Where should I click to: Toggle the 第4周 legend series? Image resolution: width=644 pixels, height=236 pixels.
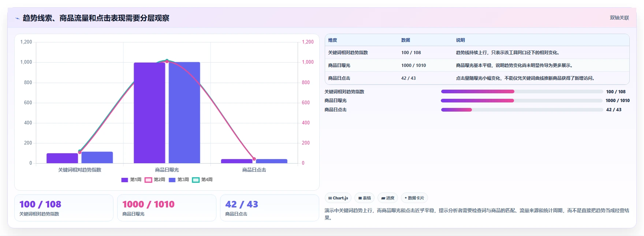click(x=202, y=180)
